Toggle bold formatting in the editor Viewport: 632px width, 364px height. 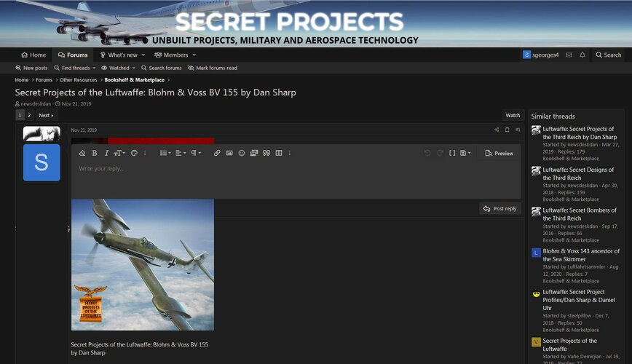(95, 153)
